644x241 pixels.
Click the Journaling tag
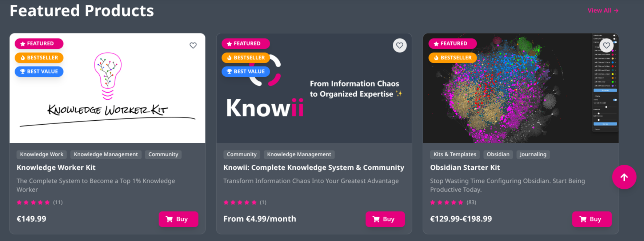click(533, 154)
